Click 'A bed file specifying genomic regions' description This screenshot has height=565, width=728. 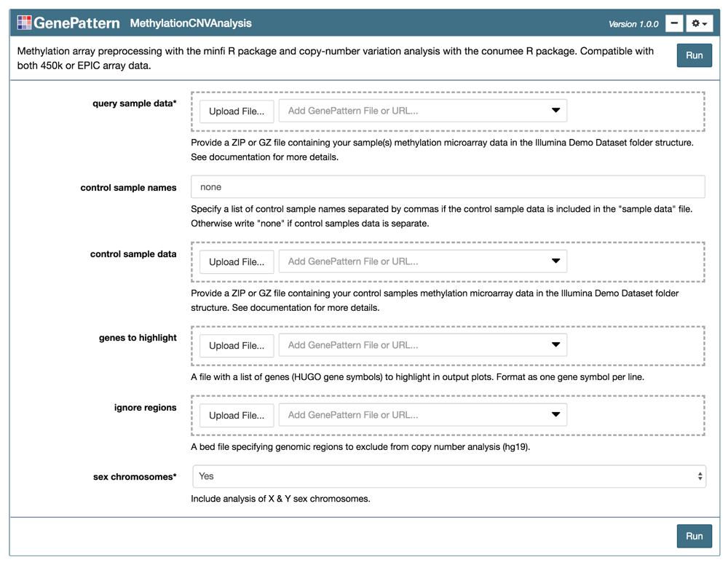click(360, 447)
